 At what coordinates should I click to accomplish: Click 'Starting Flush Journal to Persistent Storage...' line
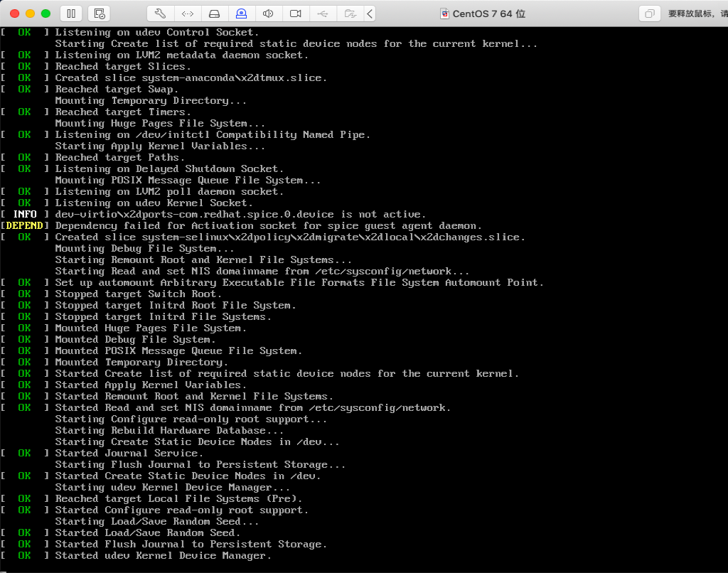[x=200, y=464]
